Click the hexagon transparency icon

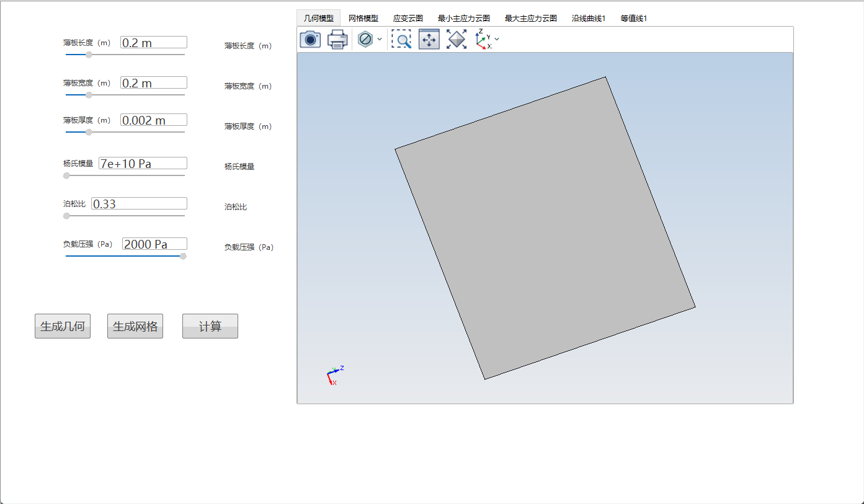click(x=365, y=39)
